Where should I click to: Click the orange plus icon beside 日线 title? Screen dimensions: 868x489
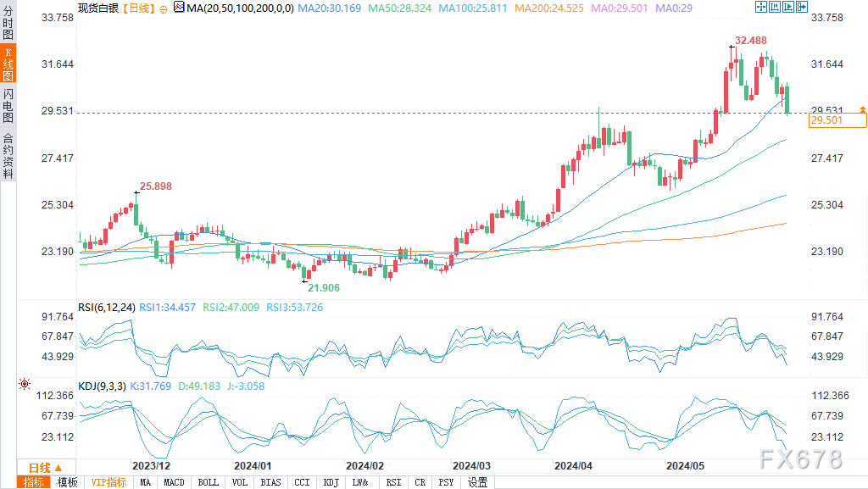tap(164, 8)
